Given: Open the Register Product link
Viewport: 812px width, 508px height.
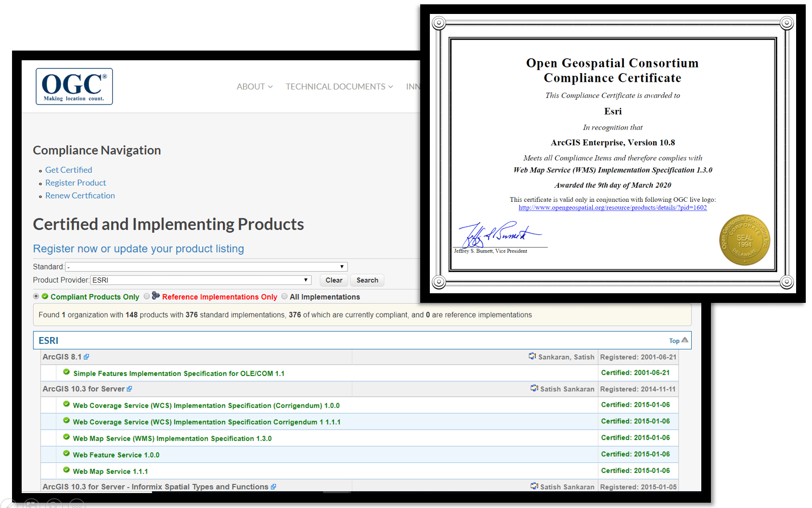Looking at the screenshot, I should (x=75, y=182).
